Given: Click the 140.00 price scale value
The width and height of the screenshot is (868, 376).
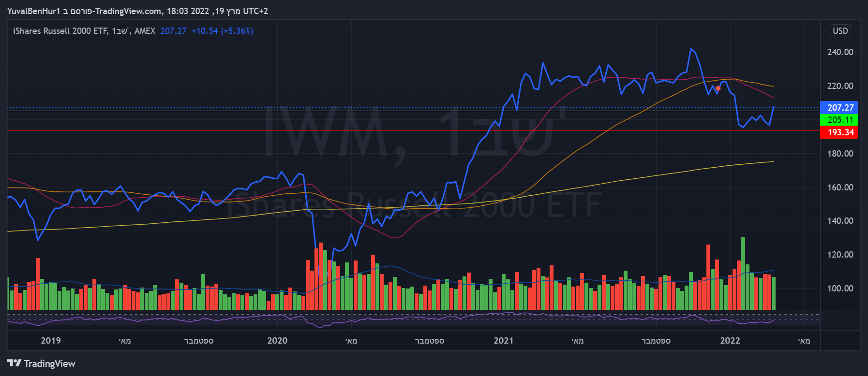Looking at the screenshot, I should tap(840, 221).
